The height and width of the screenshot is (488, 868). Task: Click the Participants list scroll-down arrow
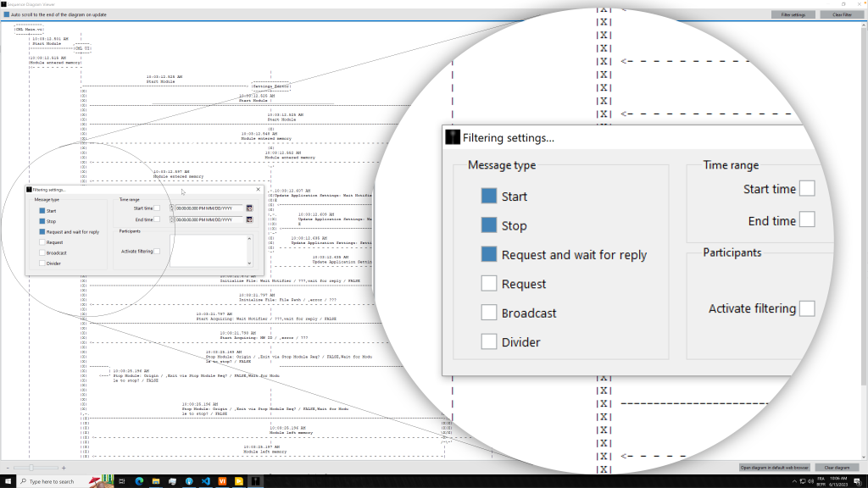[250, 263]
